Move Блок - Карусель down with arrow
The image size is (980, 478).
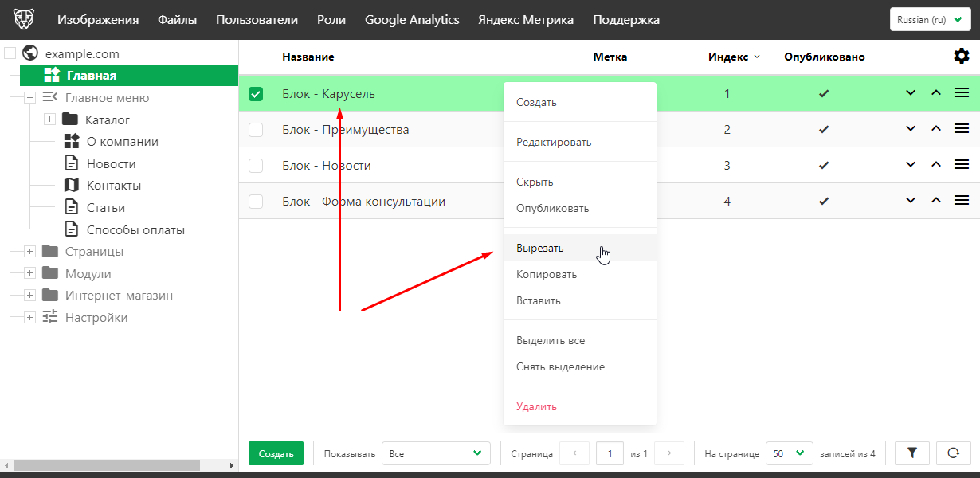pos(911,93)
